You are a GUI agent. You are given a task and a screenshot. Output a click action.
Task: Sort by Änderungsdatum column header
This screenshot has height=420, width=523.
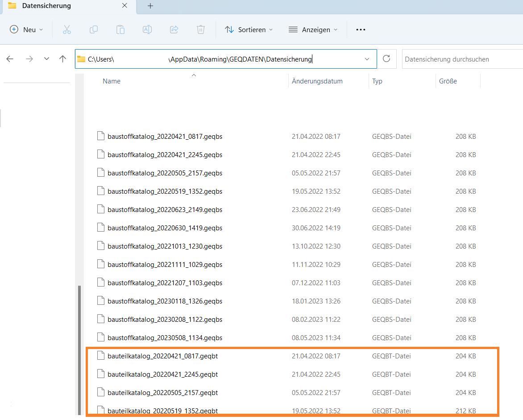317,81
